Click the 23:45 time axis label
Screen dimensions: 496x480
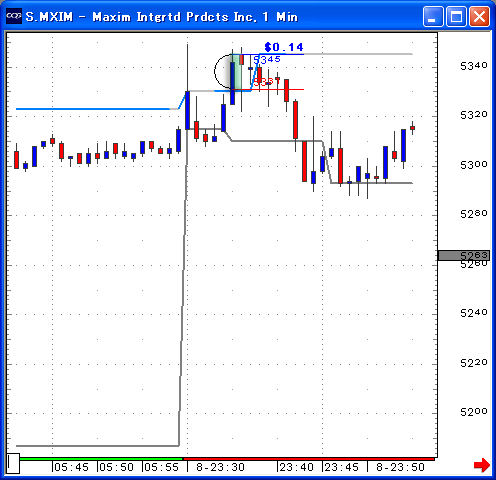pos(342,467)
